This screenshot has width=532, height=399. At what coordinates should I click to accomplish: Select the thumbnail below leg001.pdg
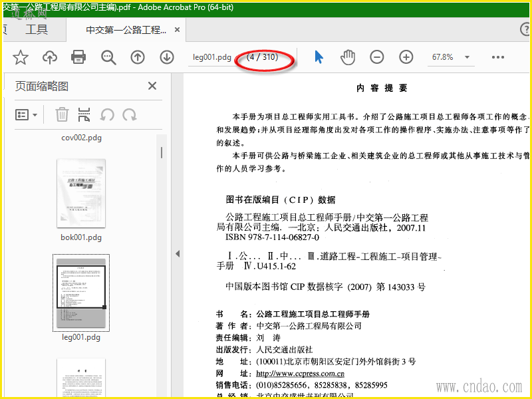coord(81,377)
